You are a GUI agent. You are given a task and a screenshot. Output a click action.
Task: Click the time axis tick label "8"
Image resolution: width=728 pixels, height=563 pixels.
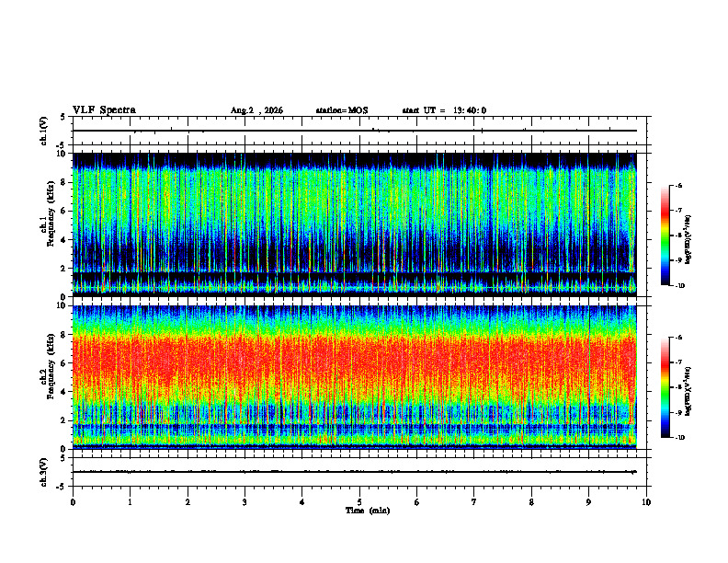tap(531, 502)
